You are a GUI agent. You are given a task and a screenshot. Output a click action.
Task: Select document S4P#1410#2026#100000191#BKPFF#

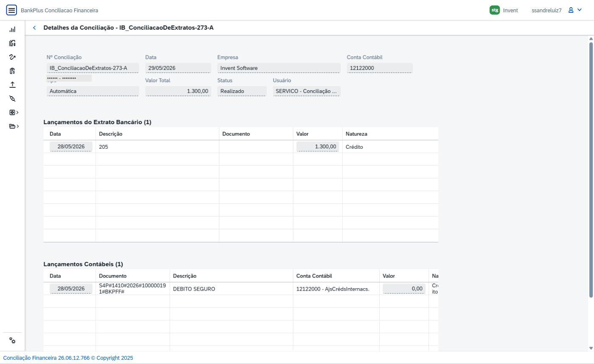point(132,289)
